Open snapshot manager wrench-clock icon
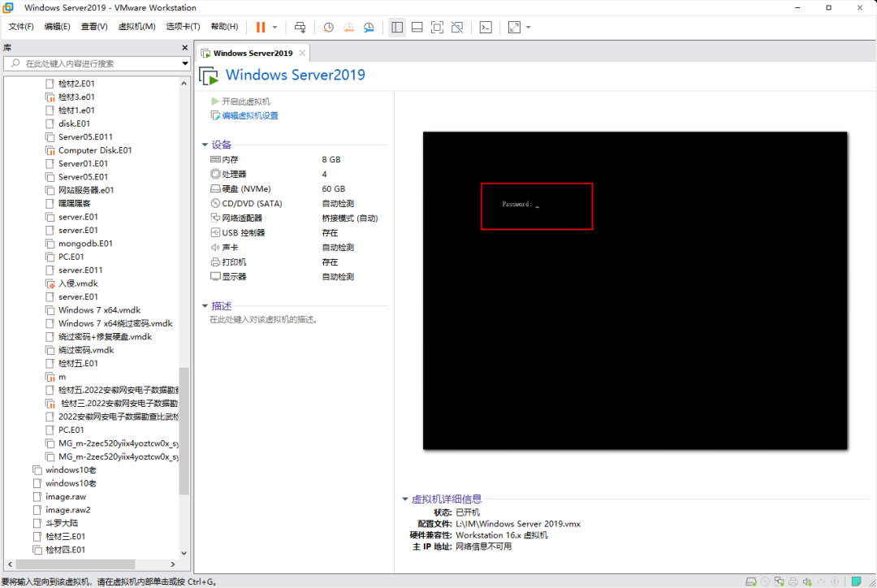The image size is (877, 588). (369, 27)
